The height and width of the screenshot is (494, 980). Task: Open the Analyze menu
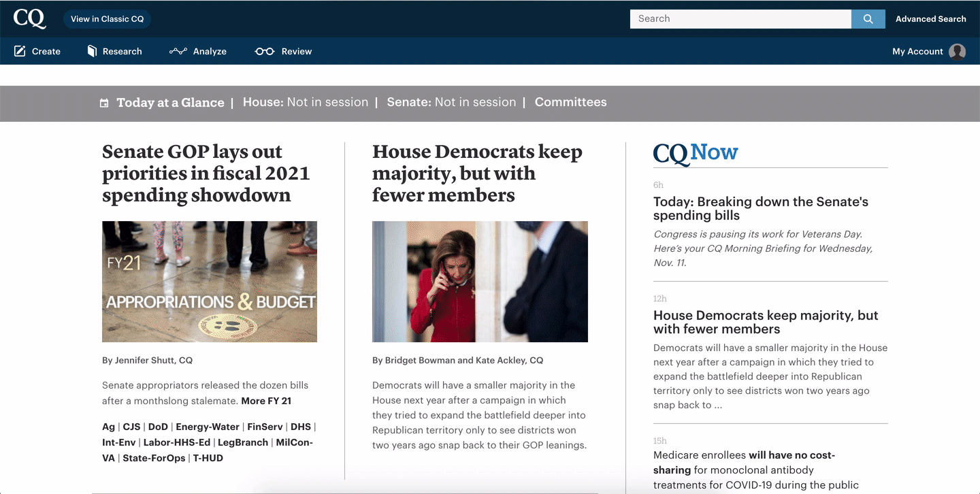[x=198, y=51]
